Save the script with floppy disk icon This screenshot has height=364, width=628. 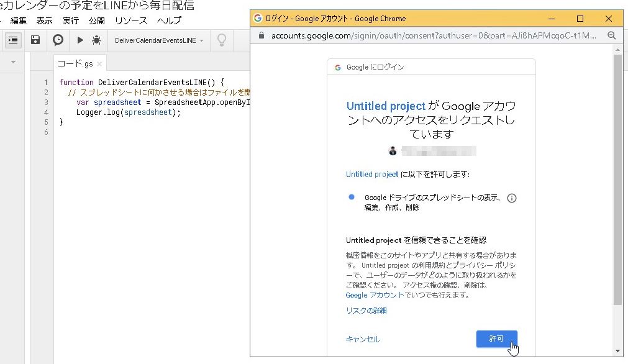coord(35,40)
